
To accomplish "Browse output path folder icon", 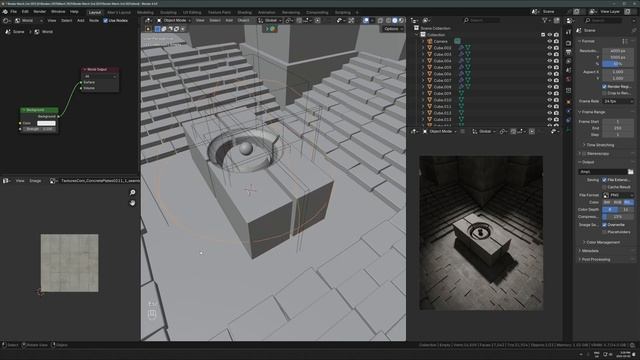I will [x=630, y=172].
